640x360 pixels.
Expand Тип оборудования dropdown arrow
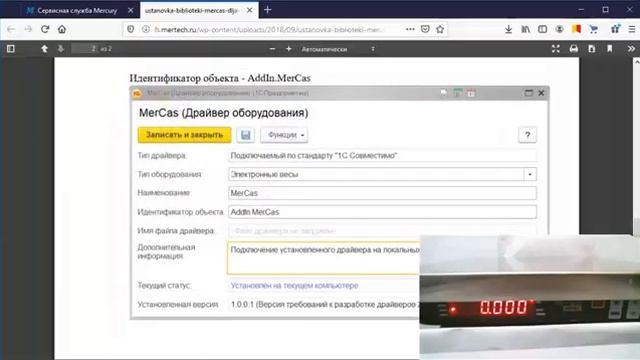click(530, 174)
